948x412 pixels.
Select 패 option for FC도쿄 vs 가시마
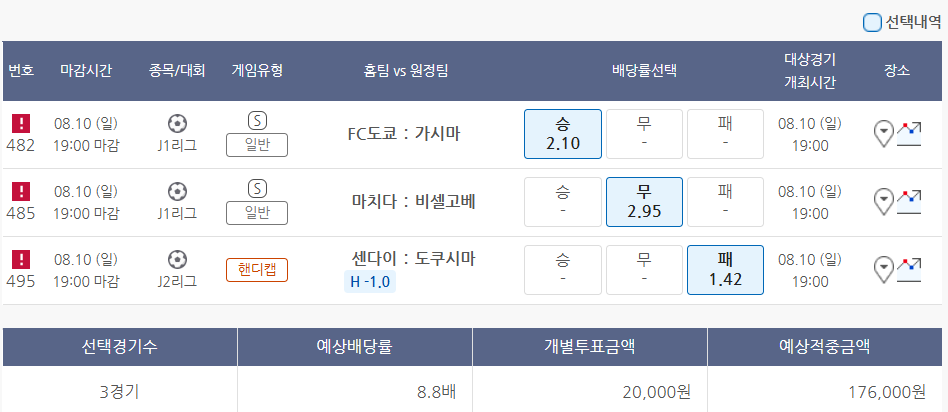[x=725, y=134]
